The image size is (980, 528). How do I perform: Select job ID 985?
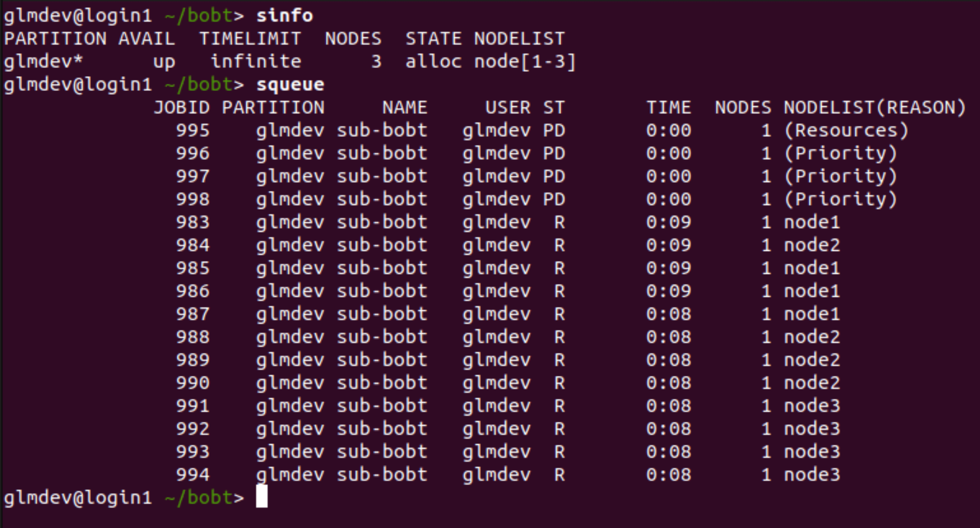tap(193, 268)
